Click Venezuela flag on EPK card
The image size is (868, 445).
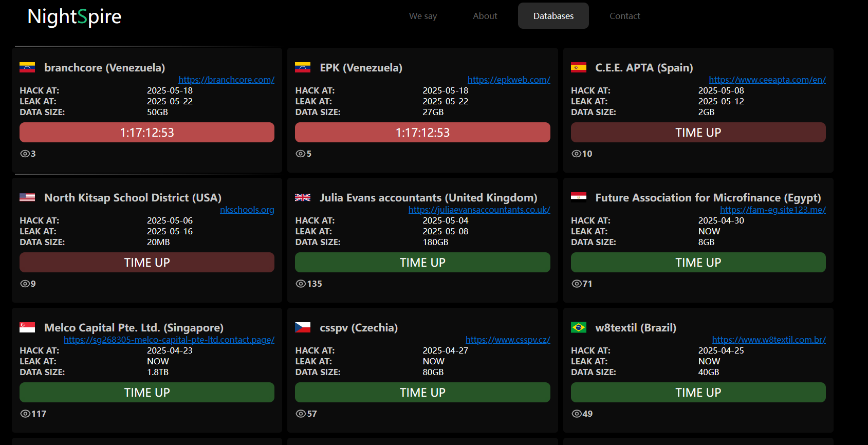click(x=303, y=67)
